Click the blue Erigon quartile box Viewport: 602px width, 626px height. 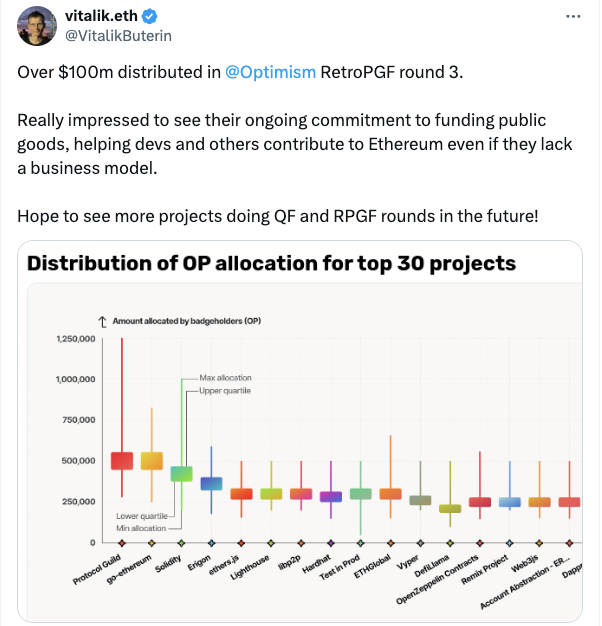pos(211,483)
